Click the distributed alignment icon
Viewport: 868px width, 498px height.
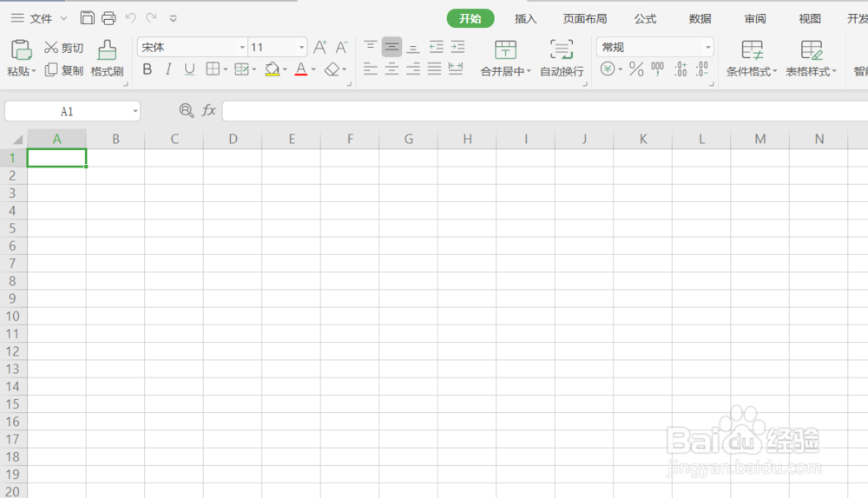tap(456, 69)
